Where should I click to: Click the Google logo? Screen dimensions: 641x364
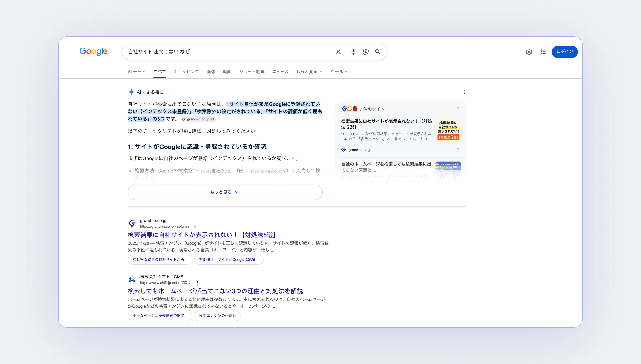click(x=93, y=52)
